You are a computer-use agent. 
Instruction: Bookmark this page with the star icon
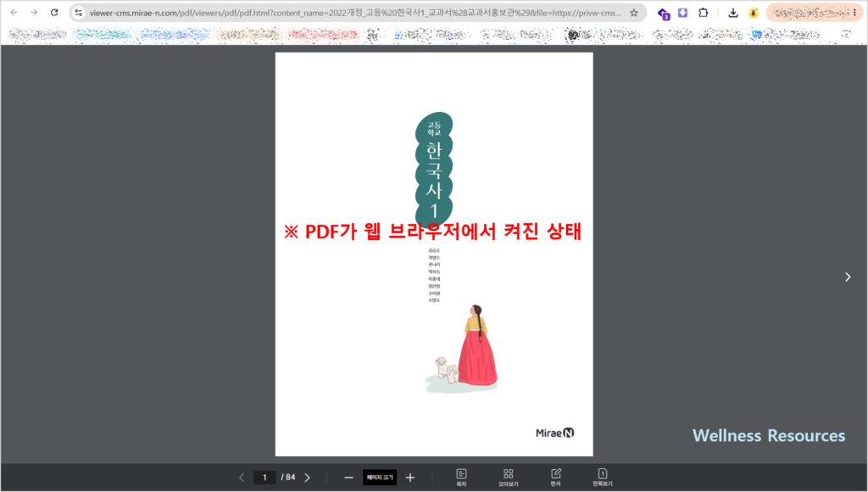coord(634,13)
